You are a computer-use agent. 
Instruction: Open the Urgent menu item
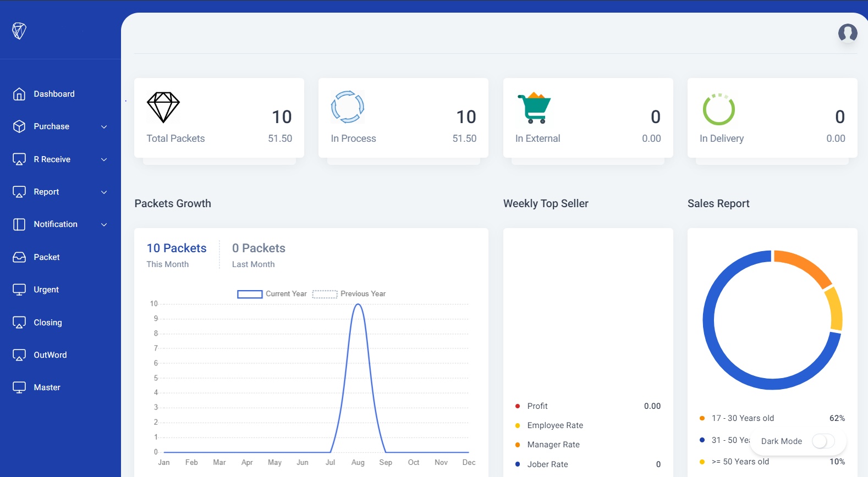[x=46, y=290]
